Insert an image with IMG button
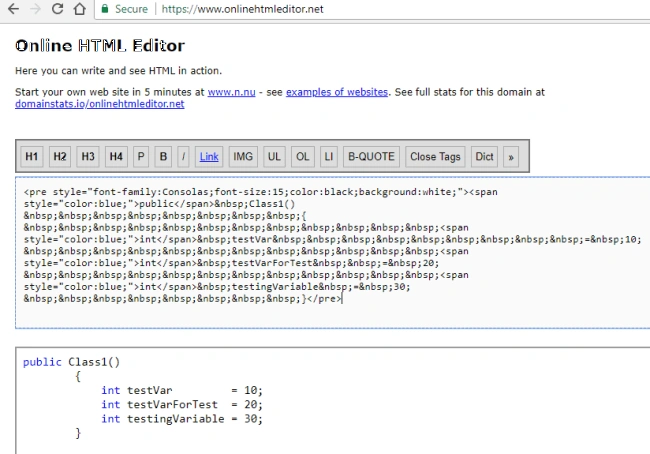 (243, 157)
